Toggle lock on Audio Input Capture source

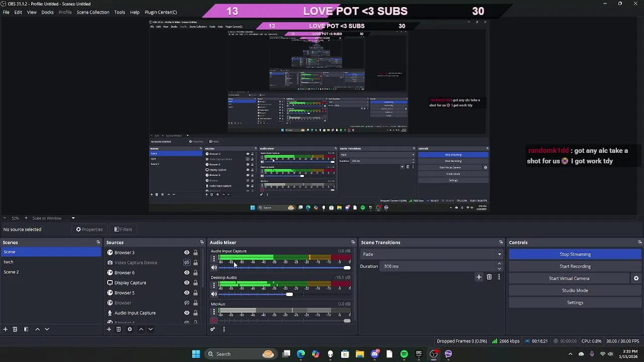point(196,313)
